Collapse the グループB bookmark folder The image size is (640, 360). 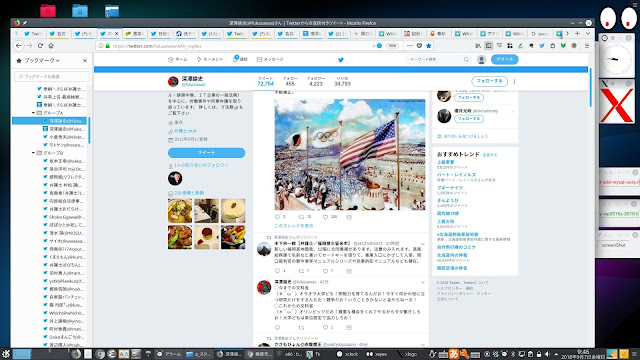pos(33,153)
